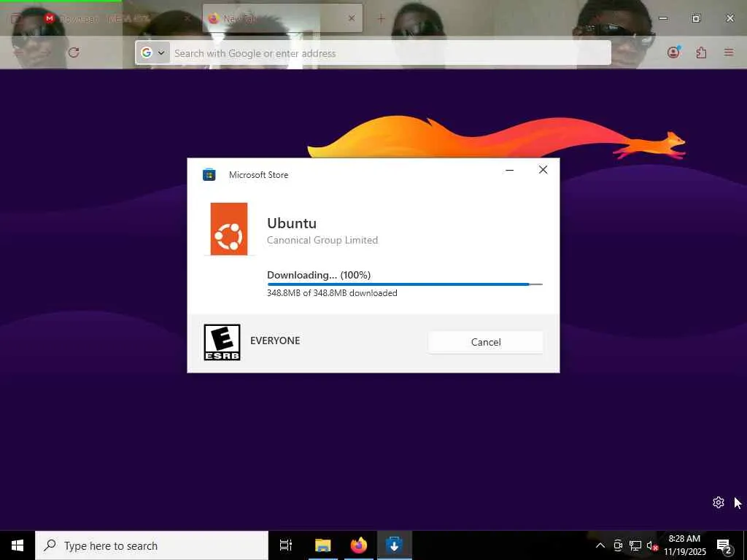Minimize the Microsoft Store dialog
The image size is (747, 560).
pyautogui.click(x=509, y=170)
